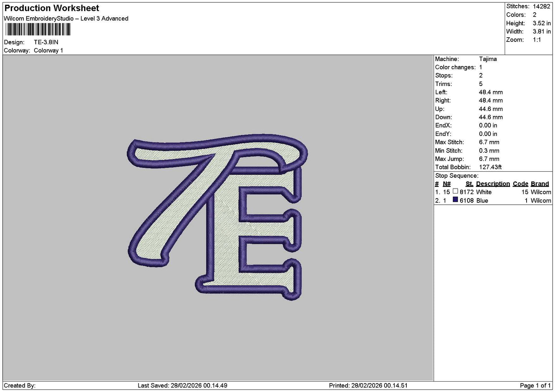Click the Trims label

pos(443,84)
